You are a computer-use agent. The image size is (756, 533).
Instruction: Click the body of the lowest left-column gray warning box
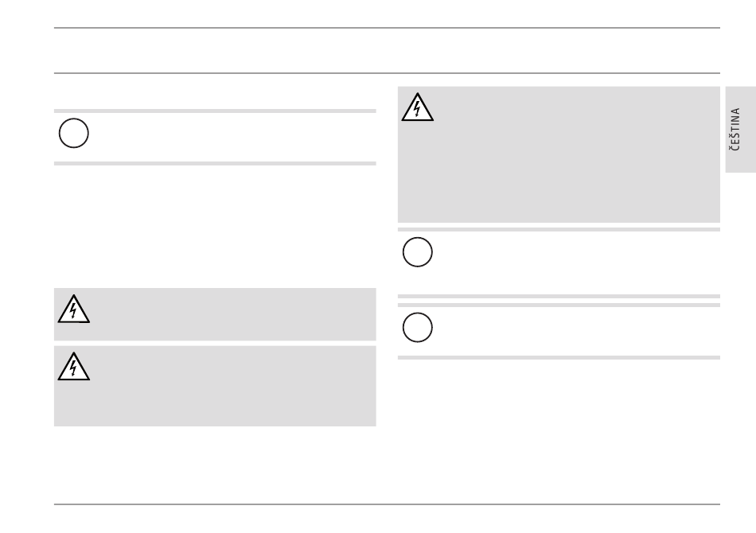pos(215,386)
